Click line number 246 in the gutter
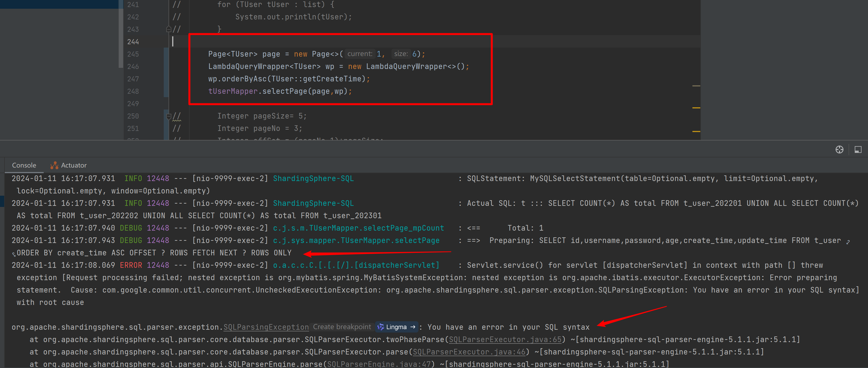The image size is (868, 368). (133, 66)
